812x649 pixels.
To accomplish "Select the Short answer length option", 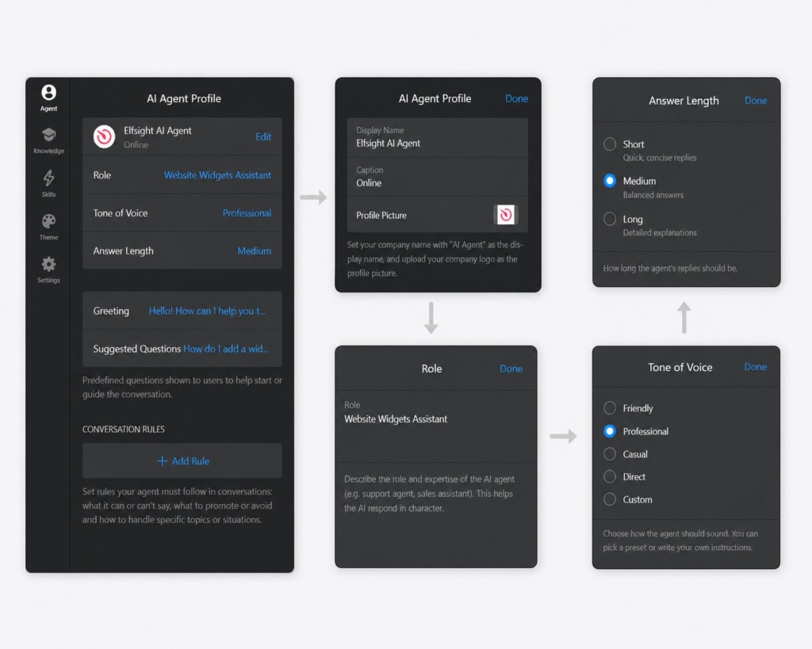I will click(610, 144).
